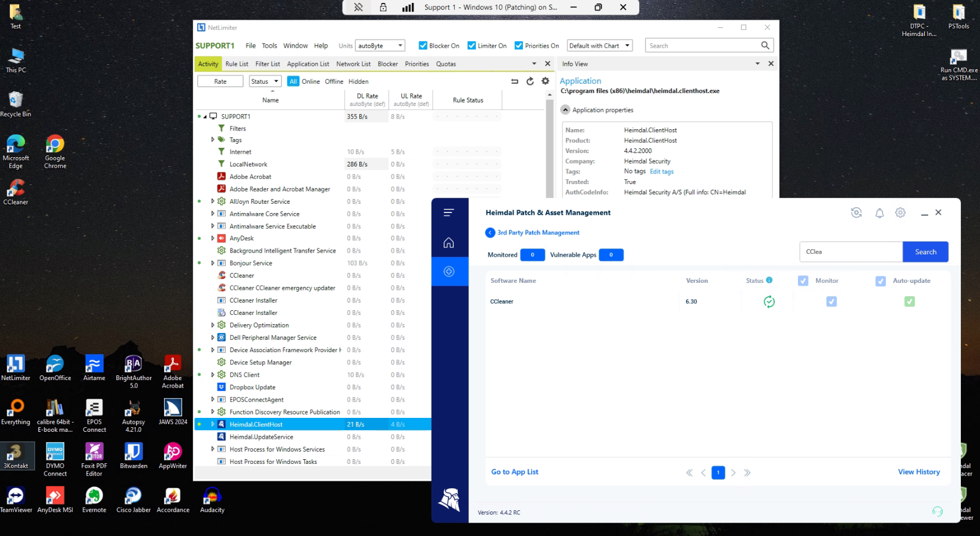Image resolution: width=980 pixels, height=536 pixels.
Task: Click Status info icon in Heimdal table
Action: 769,280
